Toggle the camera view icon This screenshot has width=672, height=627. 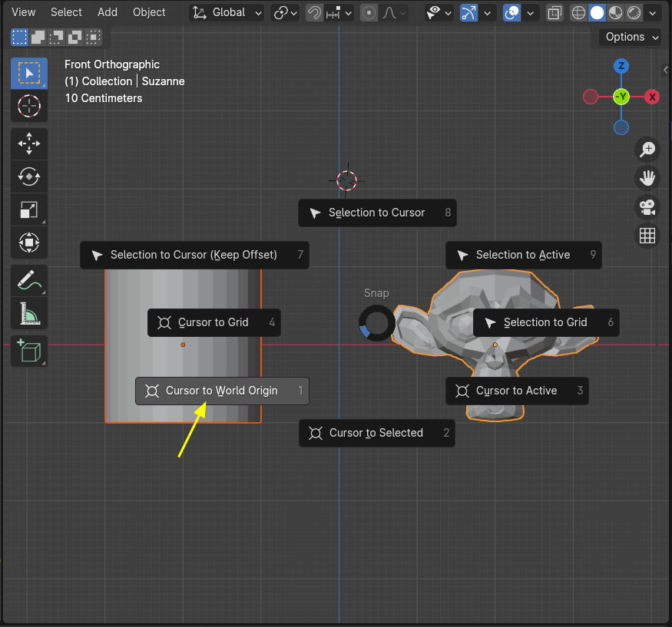coord(647,207)
